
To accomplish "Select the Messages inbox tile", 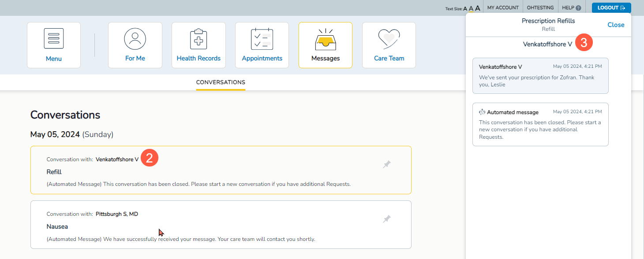I will [326, 45].
